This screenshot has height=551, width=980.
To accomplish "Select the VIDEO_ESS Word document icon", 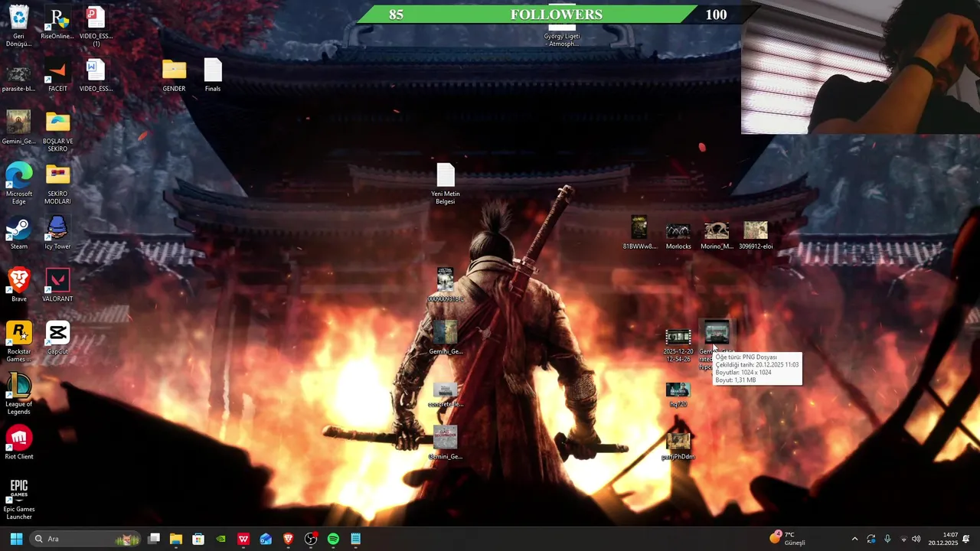I will tap(96, 75).
